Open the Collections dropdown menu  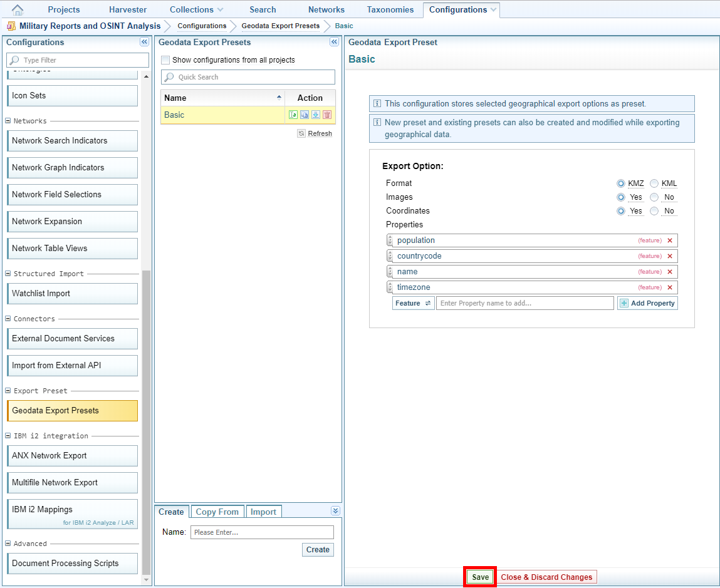click(x=197, y=10)
